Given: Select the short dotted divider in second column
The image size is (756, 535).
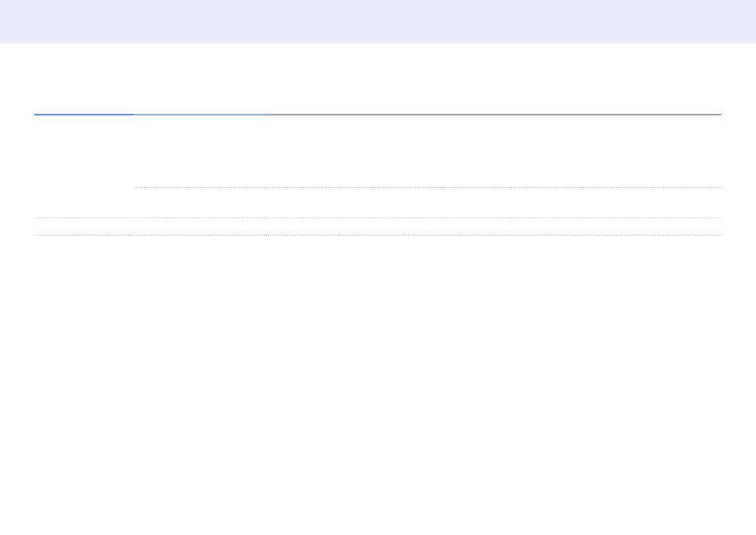Looking at the screenshot, I should [200, 187].
